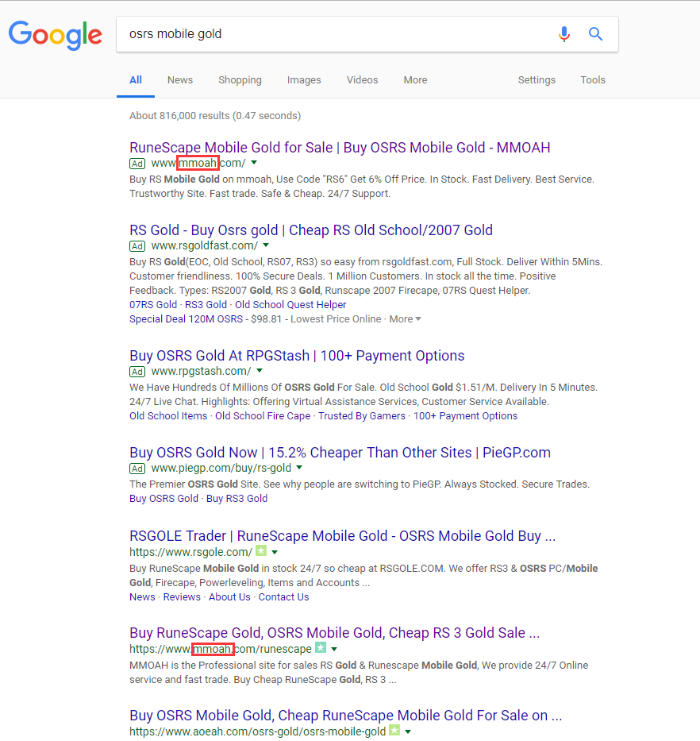Open the More search category menu
The height and width of the screenshot is (741, 700).
[415, 80]
